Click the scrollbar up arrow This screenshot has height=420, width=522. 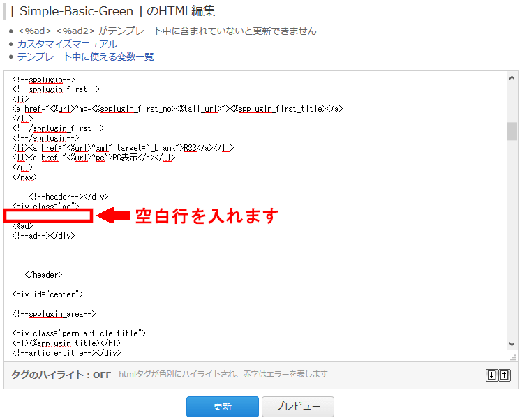(x=512, y=78)
